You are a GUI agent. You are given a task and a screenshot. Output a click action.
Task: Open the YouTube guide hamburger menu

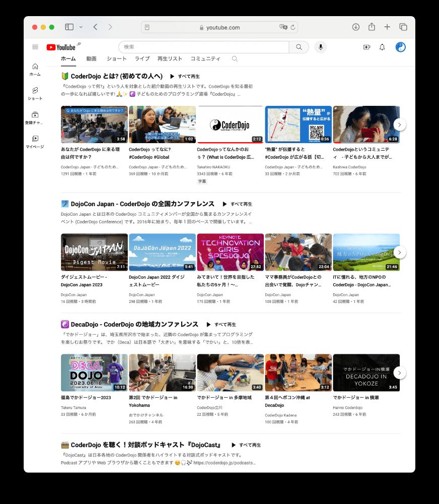(x=35, y=47)
